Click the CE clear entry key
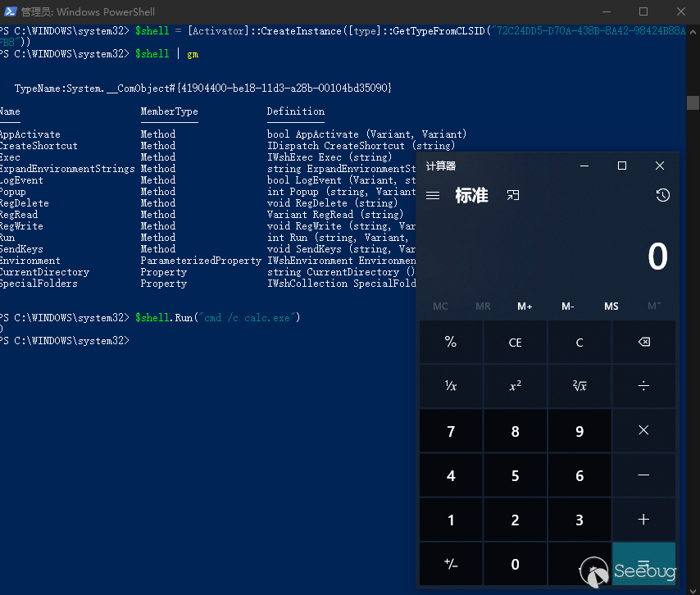 coord(516,342)
